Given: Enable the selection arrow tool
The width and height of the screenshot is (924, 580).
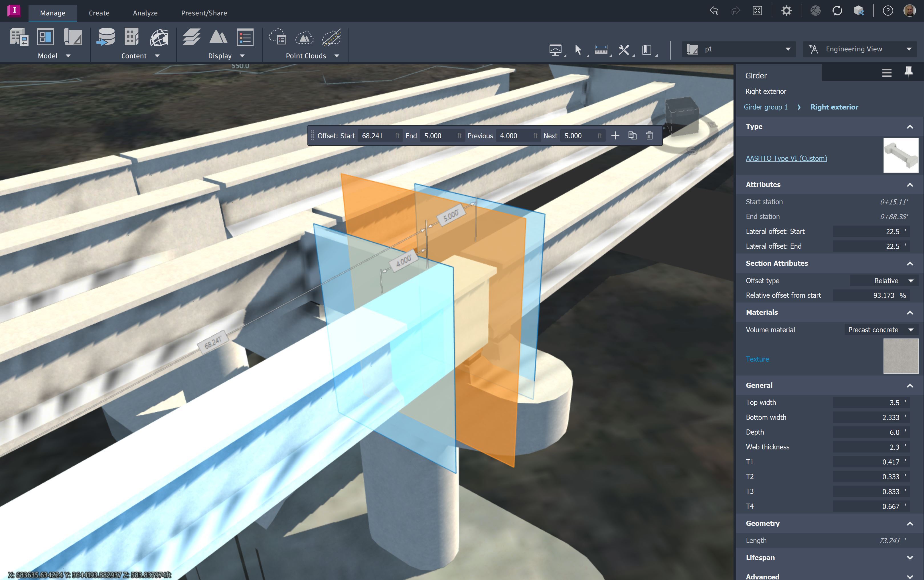Looking at the screenshot, I should tap(578, 49).
